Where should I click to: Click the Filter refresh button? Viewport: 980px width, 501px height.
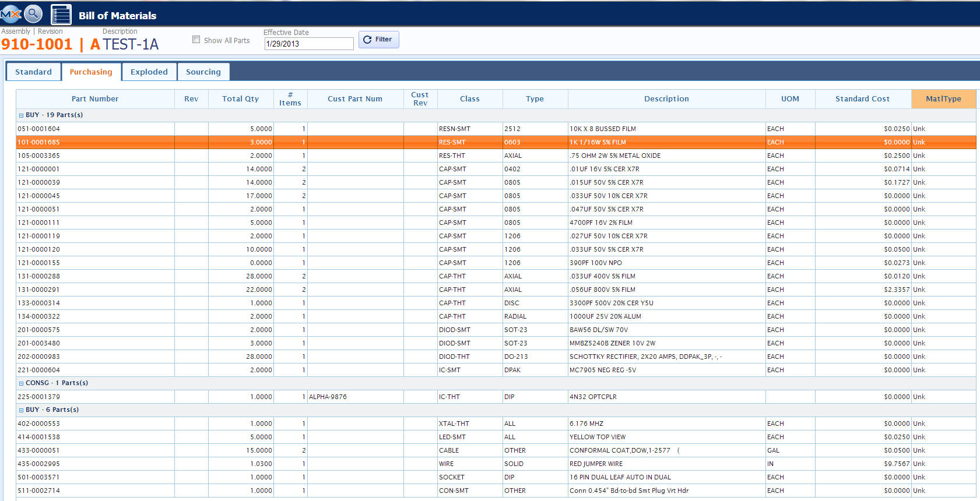(378, 40)
